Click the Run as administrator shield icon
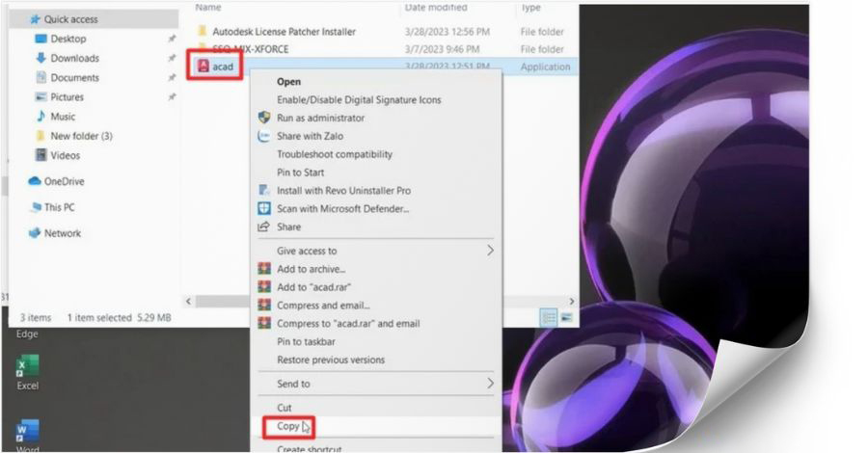The height and width of the screenshot is (453, 868). click(x=264, y=118)
